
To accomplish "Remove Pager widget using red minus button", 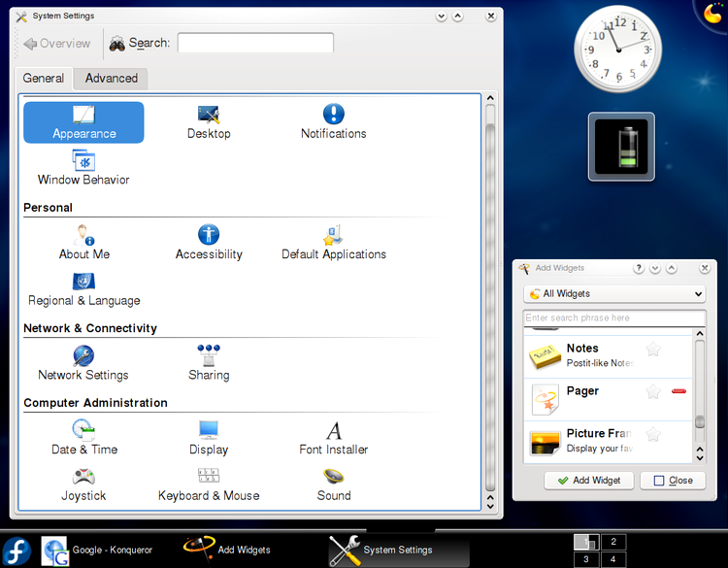I will [x=678, y=391].
